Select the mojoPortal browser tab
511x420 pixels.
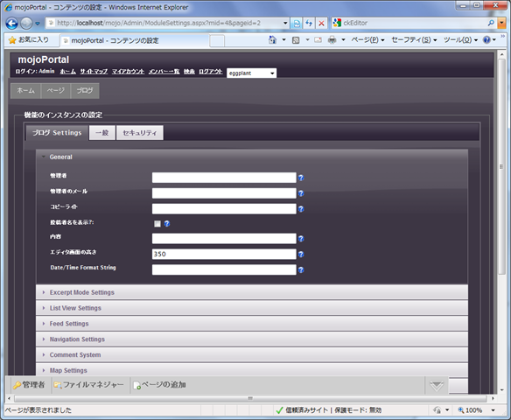coord(134,41)
